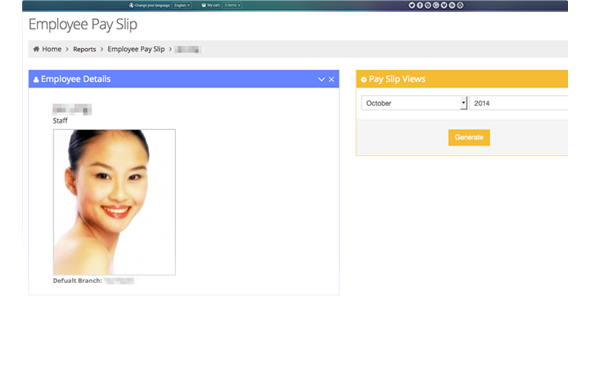Viewport: 592px width, 379px height.
Task: Click the Staff role text
Action: [x=60, y=120]
